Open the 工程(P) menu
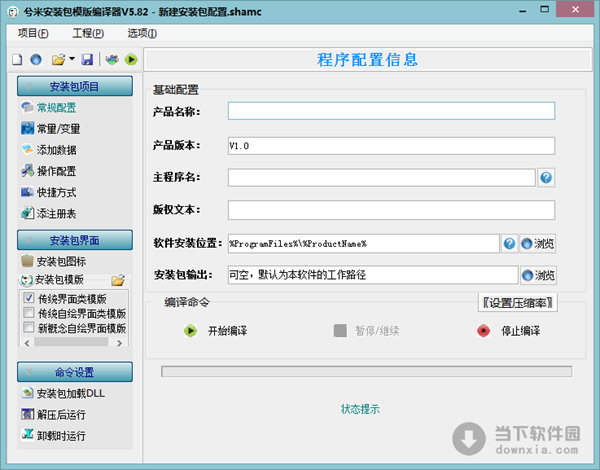Image resolution: width=600 pixels, height=470 pixels. tap(88, 33)
